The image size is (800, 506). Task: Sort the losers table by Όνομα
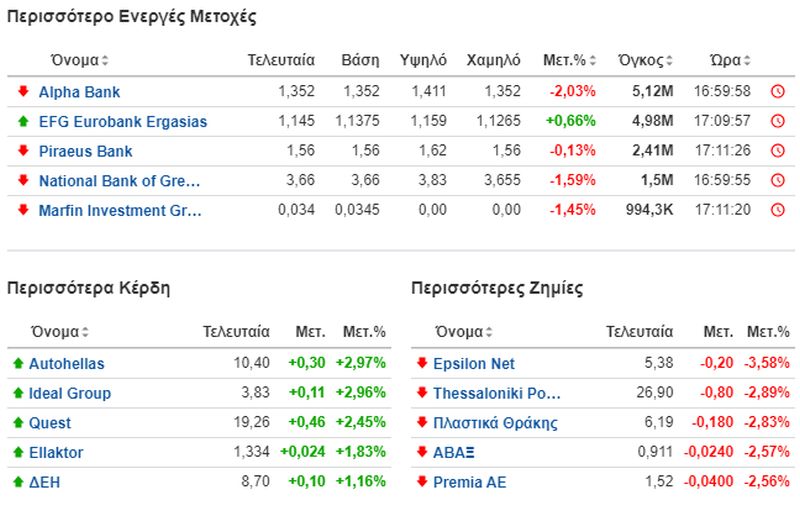464,332
